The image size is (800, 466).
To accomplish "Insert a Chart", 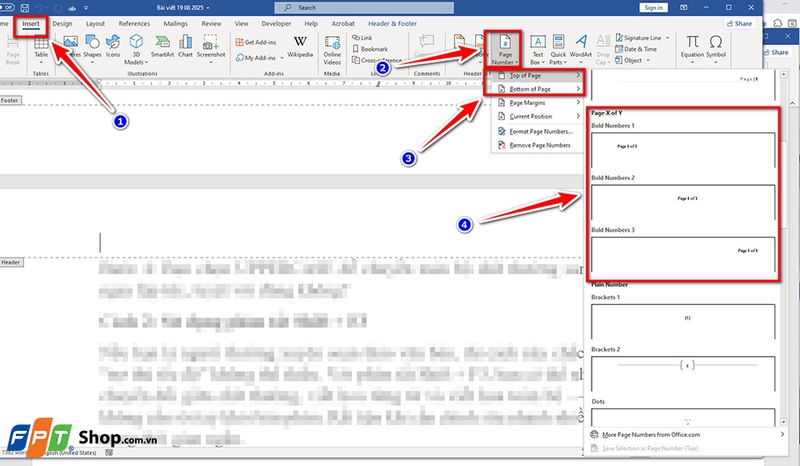I will click(x=185, y=48).
